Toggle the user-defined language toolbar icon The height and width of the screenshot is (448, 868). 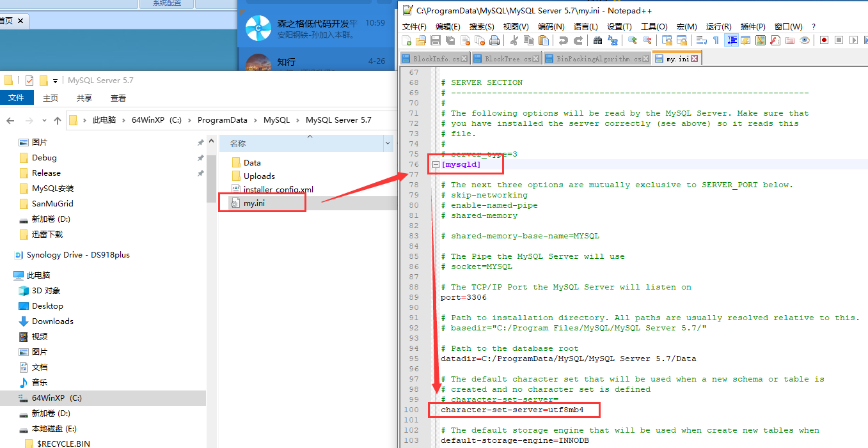(746, 40)
